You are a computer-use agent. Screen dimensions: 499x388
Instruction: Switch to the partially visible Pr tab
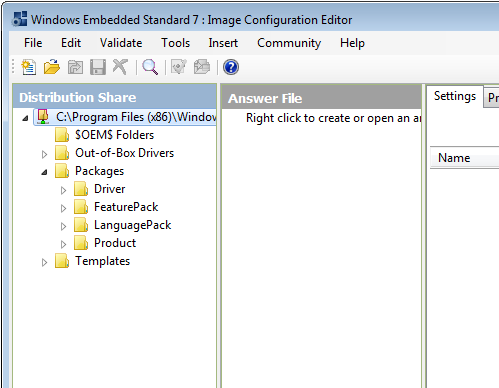point(492,98)
